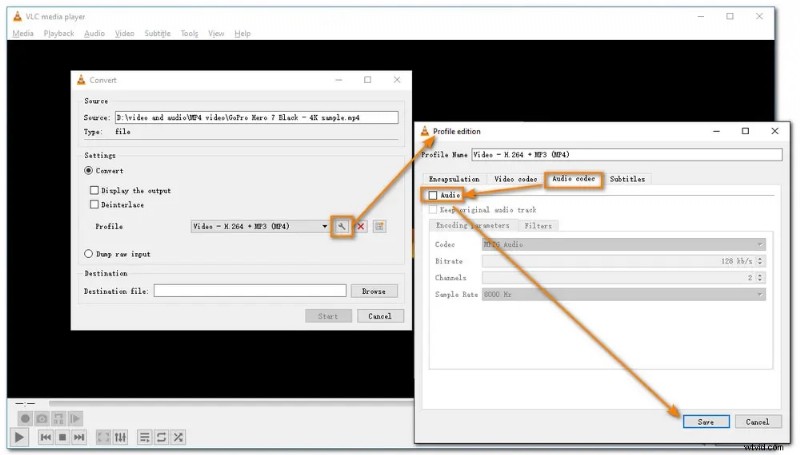Image resolution: width=800 pixels, height=455 pixels.
Task: Click the VLC cone icon in Profile edition title
Action: (x=425, y=131)
